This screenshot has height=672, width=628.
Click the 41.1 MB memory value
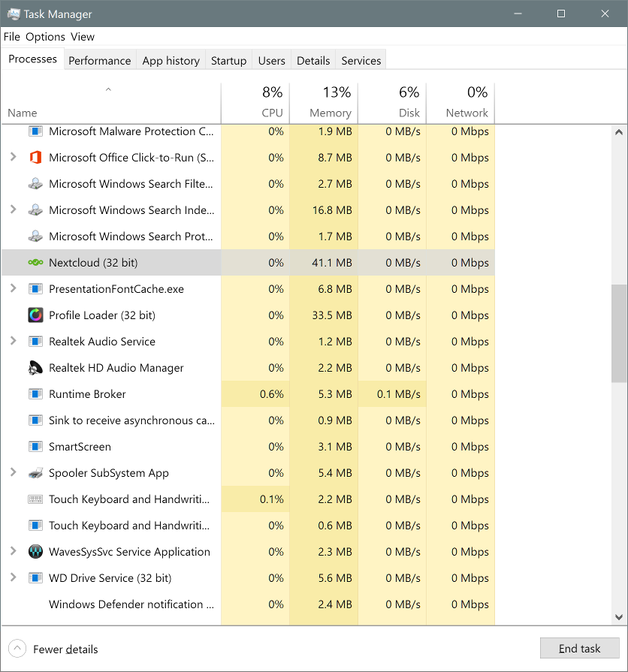pyautogui.click(x=332, y=263)
